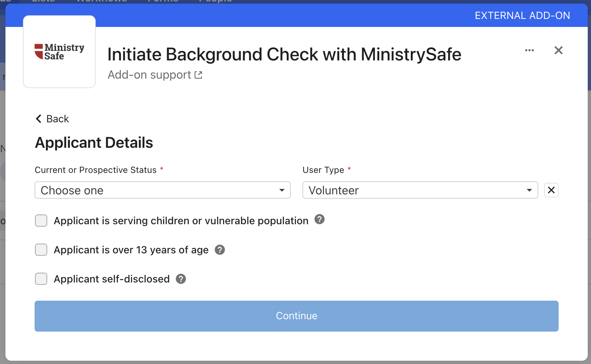Open the Current or Prospective Status dropdown

tap(162, 190)
